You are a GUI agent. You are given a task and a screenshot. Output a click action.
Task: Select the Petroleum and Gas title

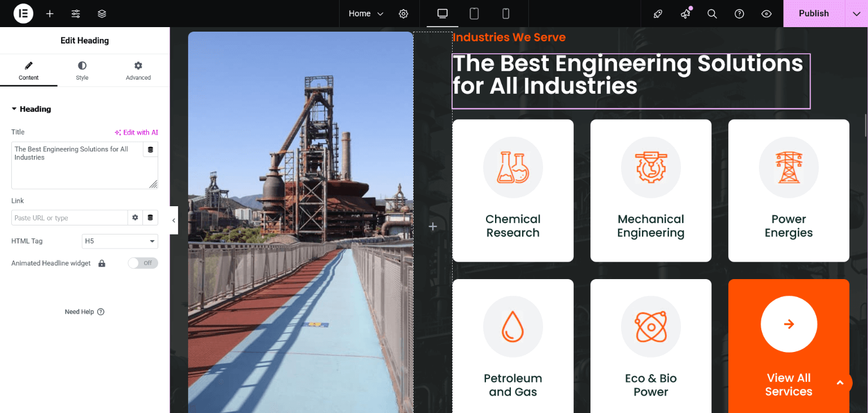[513, 385]
